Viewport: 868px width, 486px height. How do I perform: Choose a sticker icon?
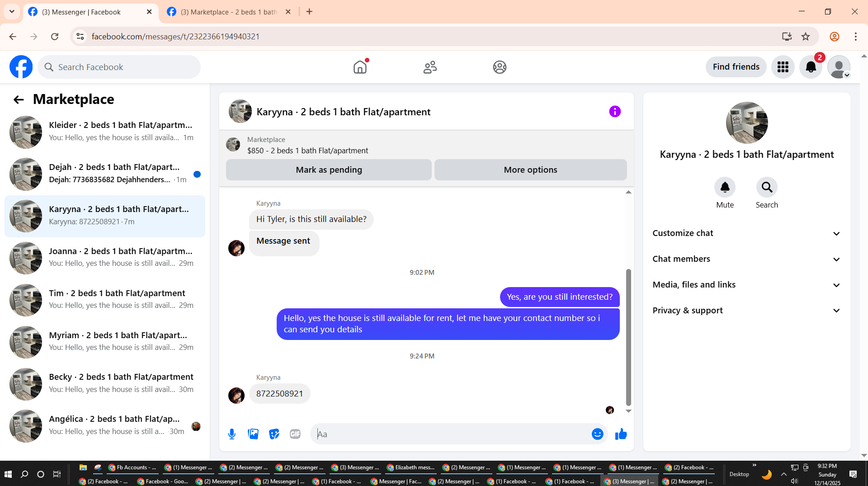tap(274, 434)
